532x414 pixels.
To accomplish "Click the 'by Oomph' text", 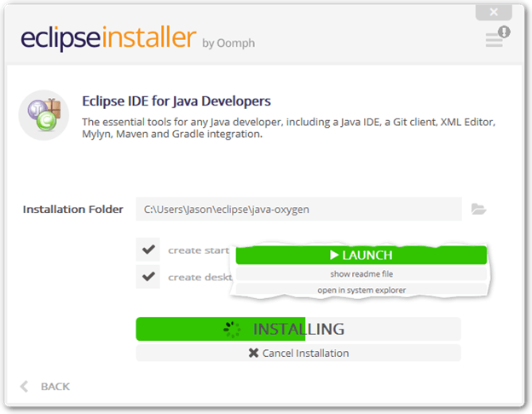I will [228, 43].
